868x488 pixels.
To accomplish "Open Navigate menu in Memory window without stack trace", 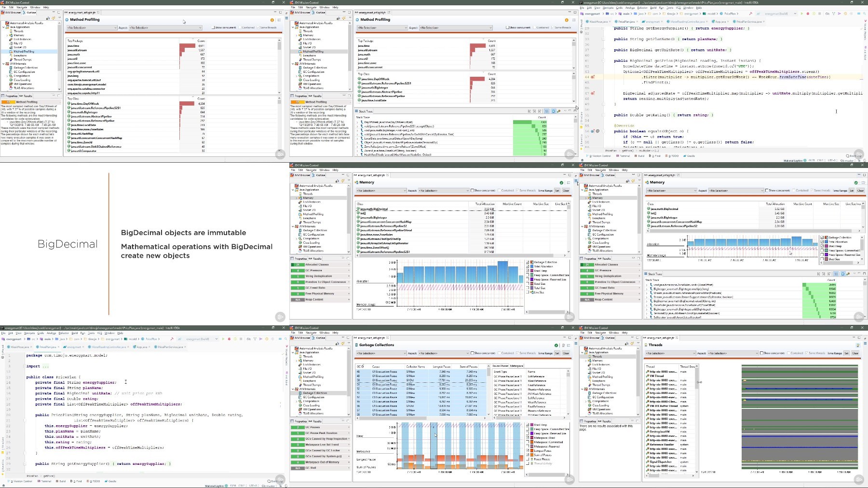I will click(311, 170).
